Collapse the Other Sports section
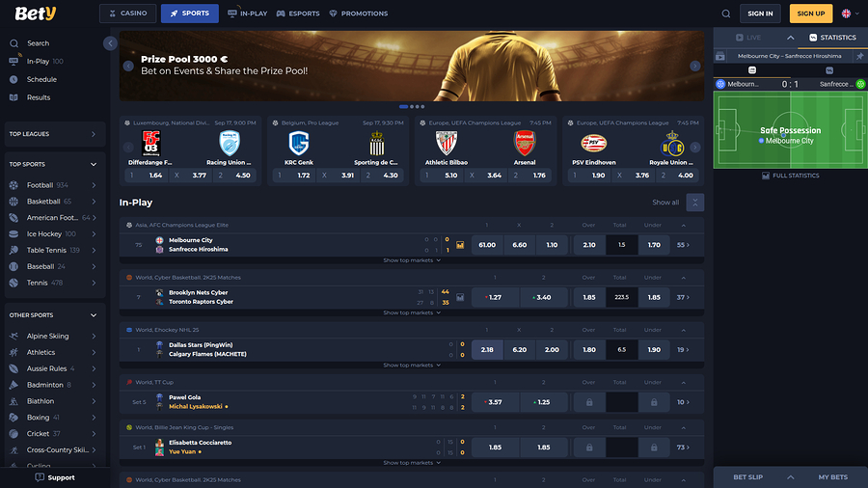This screenshot has width=868, height=488. pyautogui.click(x=93, y=315)
